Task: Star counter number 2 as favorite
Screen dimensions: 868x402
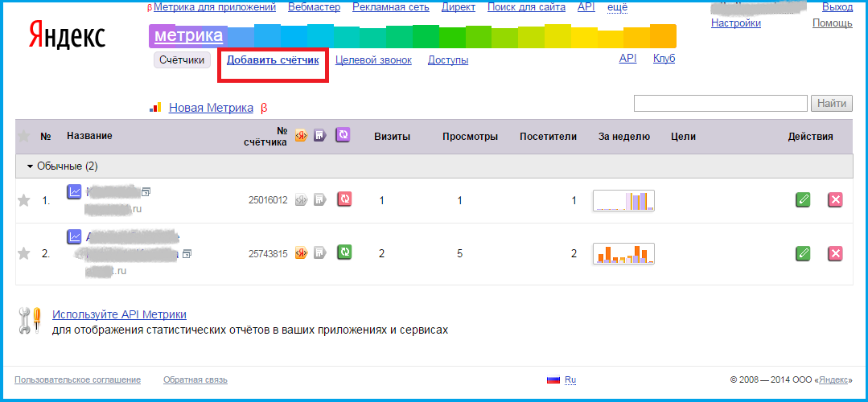Action: coord(23,254)
